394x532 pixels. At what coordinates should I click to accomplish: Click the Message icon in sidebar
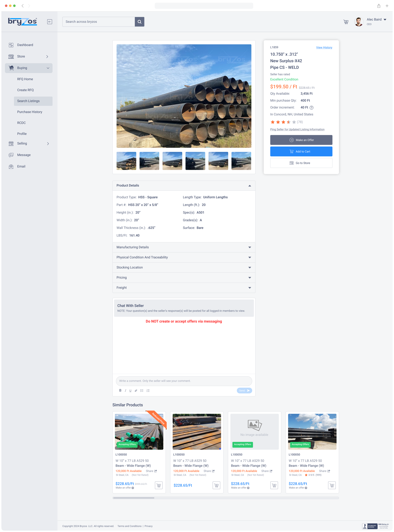click(x=11, y=155)
